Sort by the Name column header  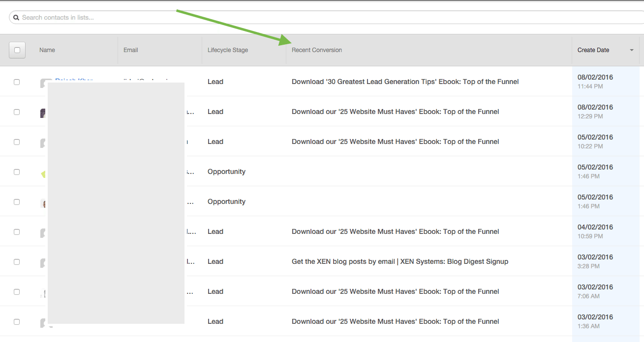47,50
